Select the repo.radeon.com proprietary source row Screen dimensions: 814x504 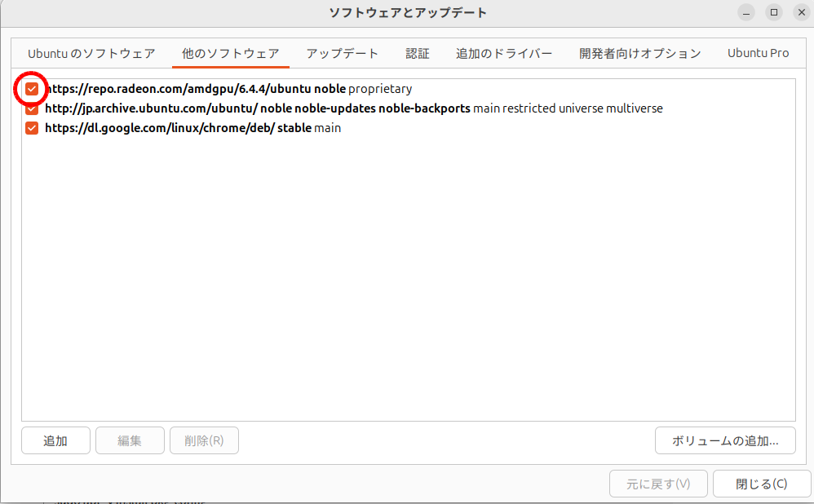click(x=228, y=89)
